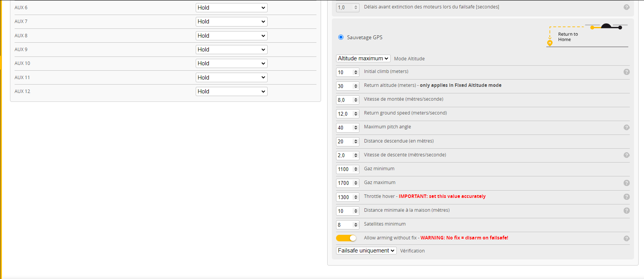The image size is (644, 279).
Task: Open the Altitude maximum mode dropdown
Action: (x=363, y=58)
